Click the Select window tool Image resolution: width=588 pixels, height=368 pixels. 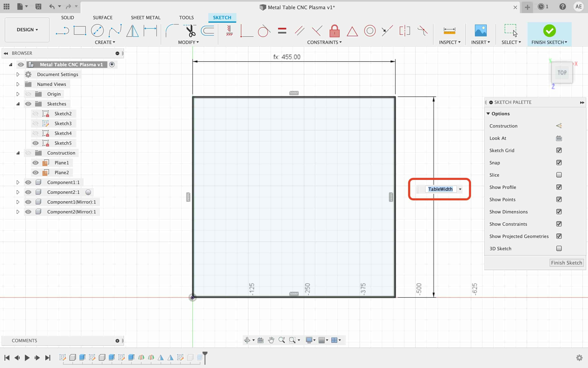[x=511, y=30]
